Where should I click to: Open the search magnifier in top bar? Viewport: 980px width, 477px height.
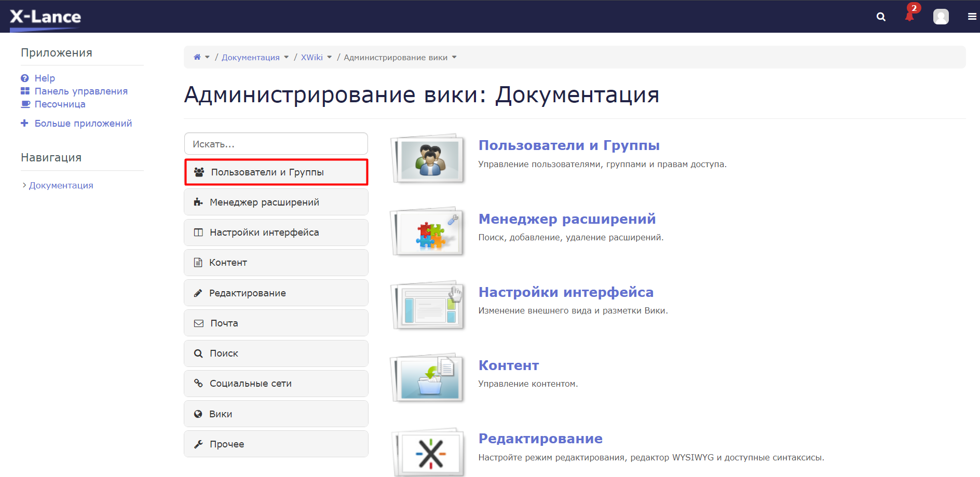click(881, 17)
